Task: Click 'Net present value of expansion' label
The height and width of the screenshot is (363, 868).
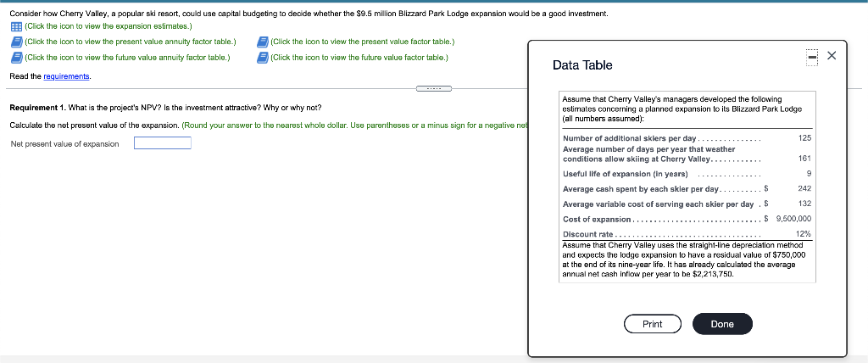Action: coord(64,144)
